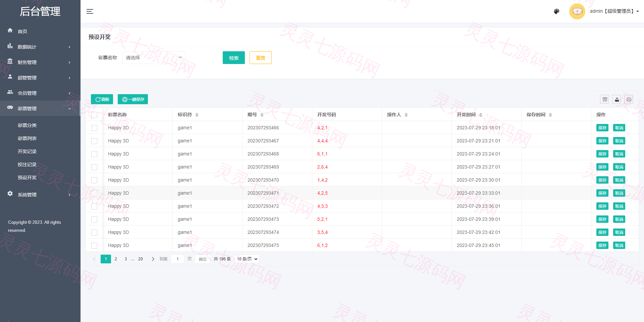Tick the select-all checkbox in table header

(x=94, y=115)
